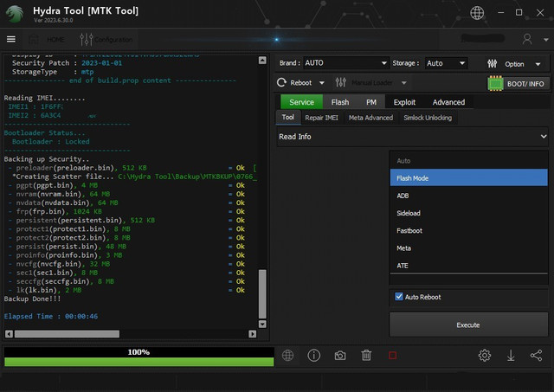
Task: Click the camera screenshot icon
Action: coord(340,356)
